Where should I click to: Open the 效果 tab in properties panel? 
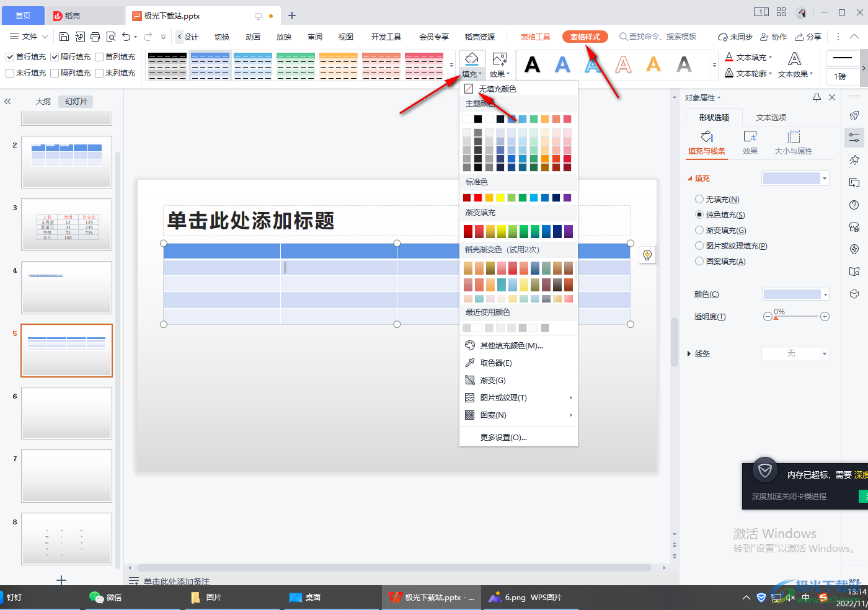coord(750,142)
